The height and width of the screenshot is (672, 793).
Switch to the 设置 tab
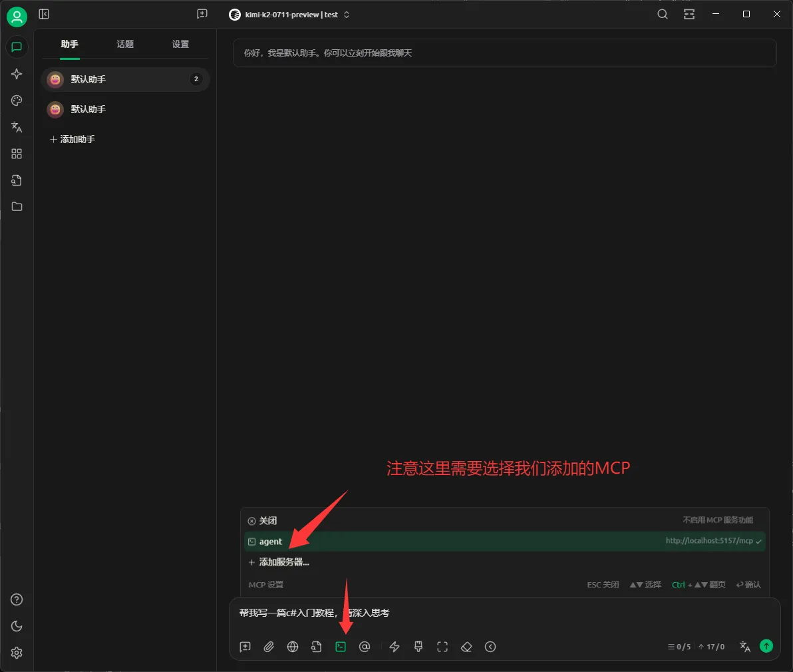pos(180,45)
